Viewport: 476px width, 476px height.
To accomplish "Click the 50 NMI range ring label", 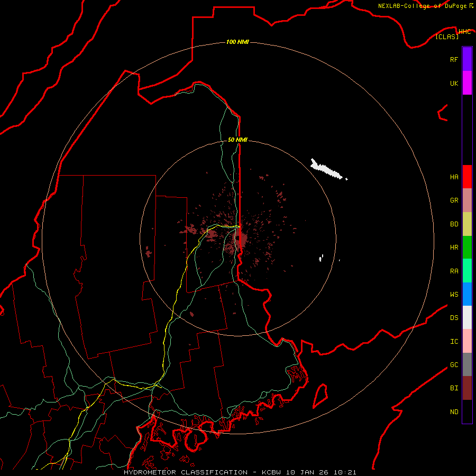I will point(237,140).
